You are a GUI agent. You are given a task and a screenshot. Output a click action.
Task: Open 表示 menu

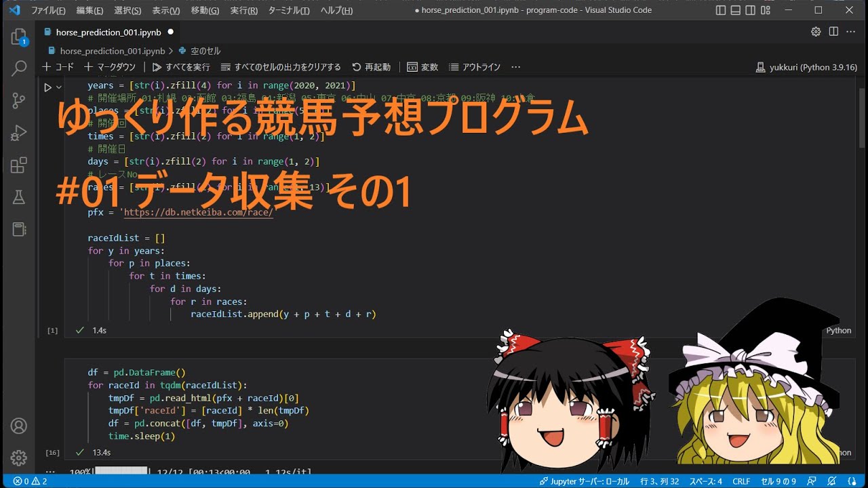[165, 10]
